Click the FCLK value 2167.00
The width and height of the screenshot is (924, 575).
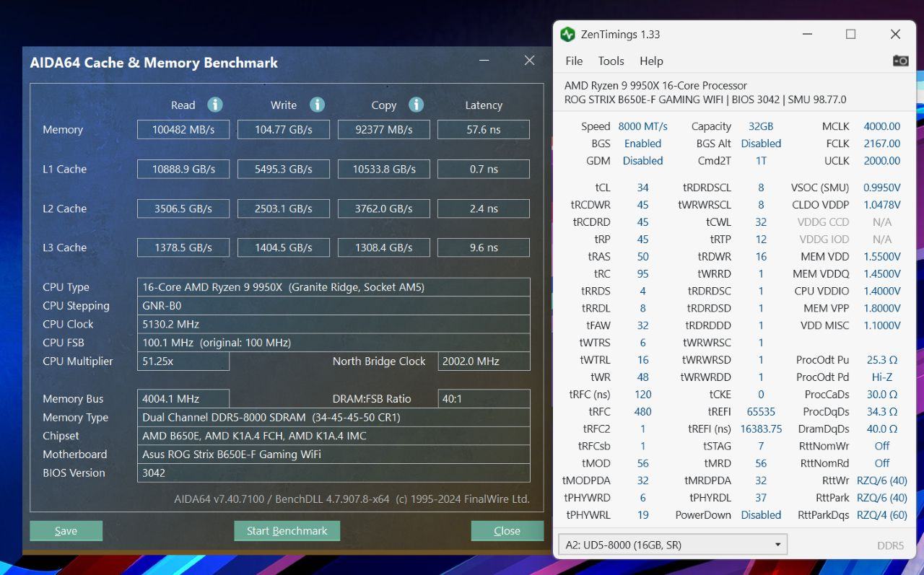[882, 144]
